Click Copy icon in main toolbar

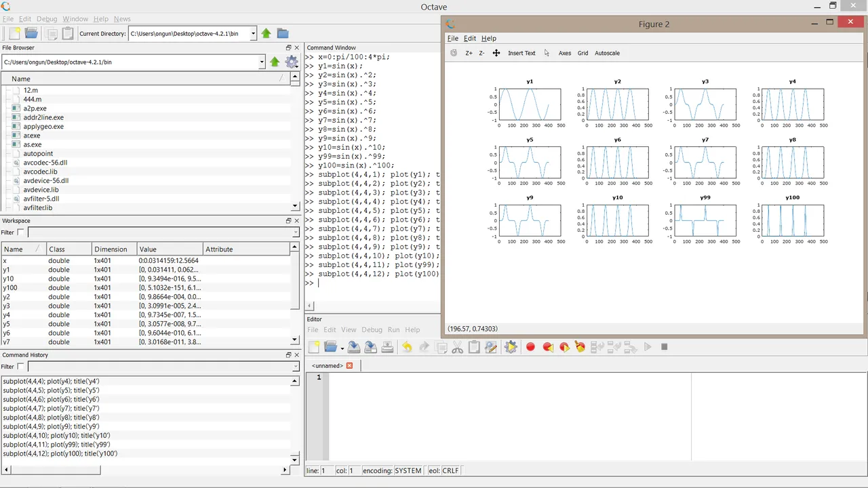tap(52, 33)
